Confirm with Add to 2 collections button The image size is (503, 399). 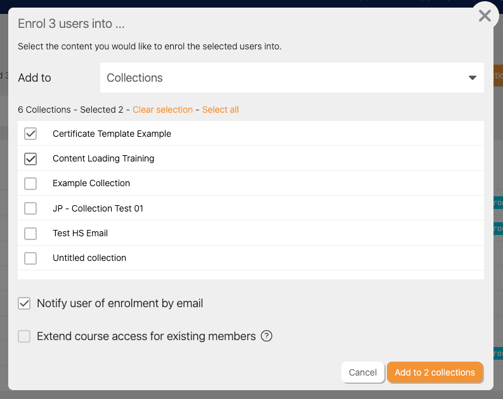pos(435,372)
